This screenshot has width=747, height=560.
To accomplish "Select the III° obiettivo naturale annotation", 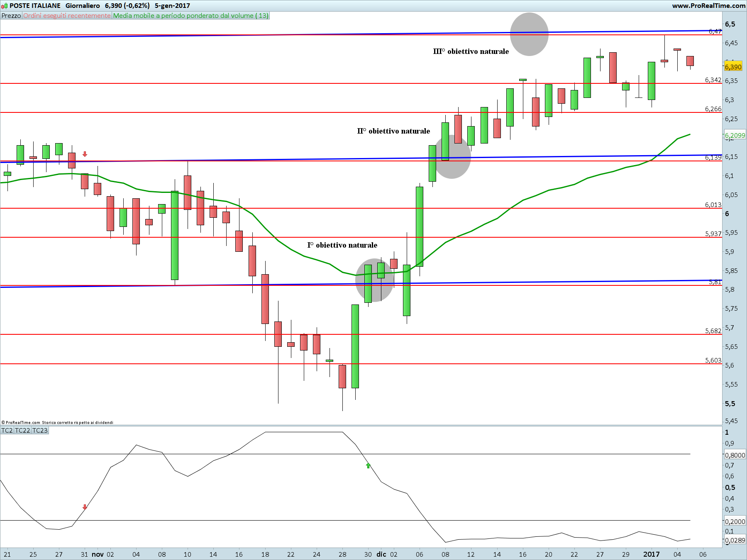I will [x=471, y=51].
